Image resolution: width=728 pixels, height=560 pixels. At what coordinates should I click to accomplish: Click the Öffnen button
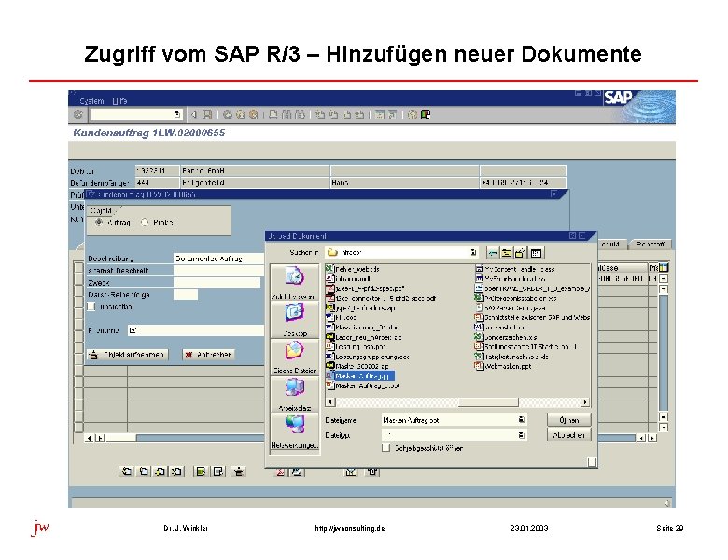pos(569,420)
